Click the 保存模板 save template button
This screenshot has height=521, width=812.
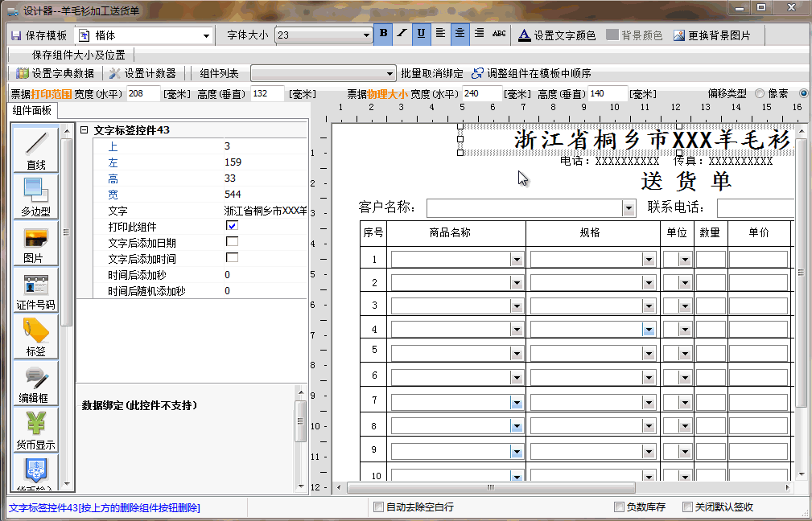tap(39, 35)
